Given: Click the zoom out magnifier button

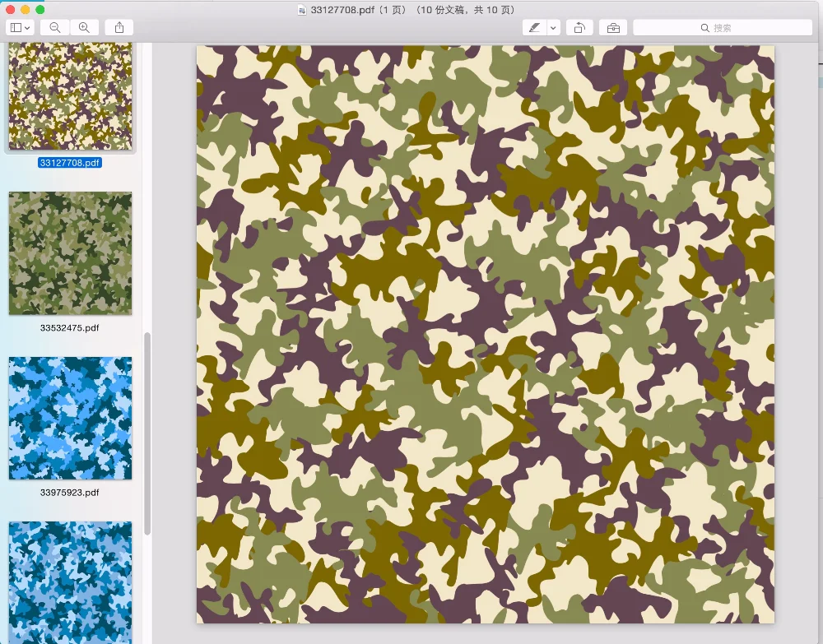Looking at the screenshot, I should (x=54, y=27).
